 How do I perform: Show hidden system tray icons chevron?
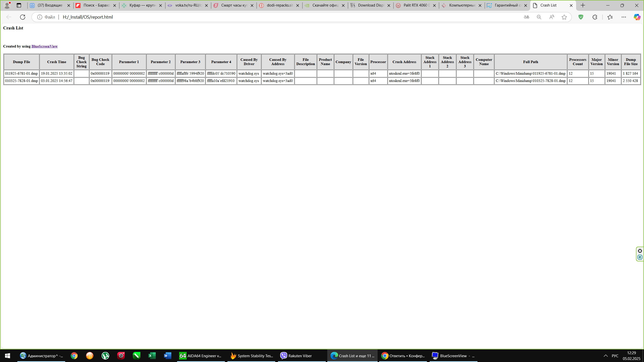(606, 356)
